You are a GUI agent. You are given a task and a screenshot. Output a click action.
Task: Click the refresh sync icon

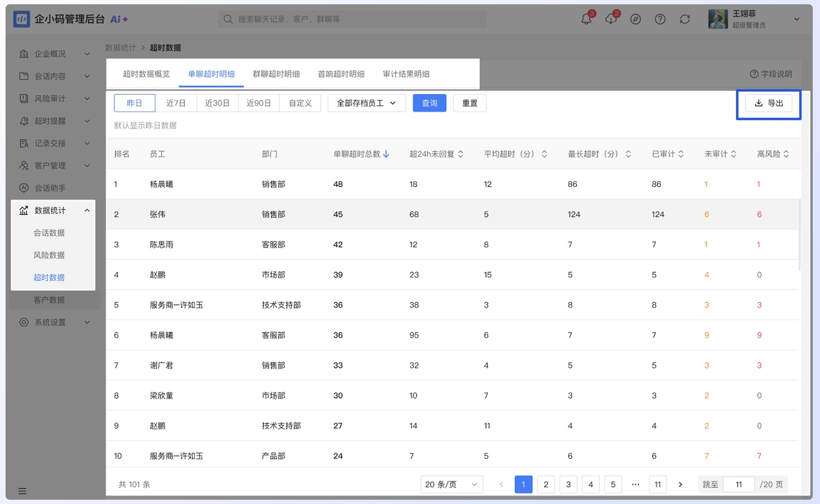point(685,19)
